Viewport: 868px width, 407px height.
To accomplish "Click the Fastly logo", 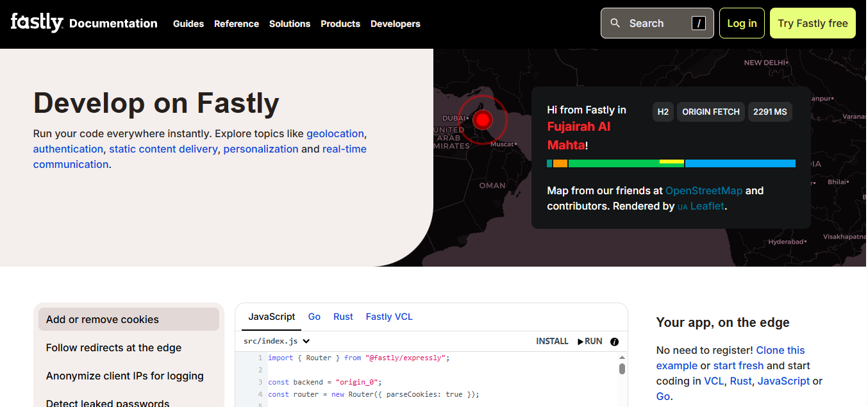I will [x=37, y=22].
